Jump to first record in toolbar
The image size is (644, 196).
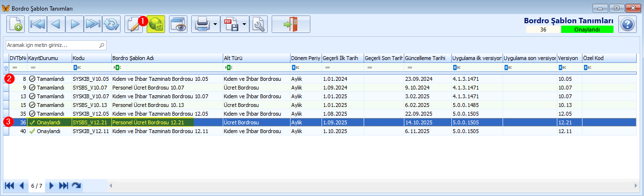point(37,24)
